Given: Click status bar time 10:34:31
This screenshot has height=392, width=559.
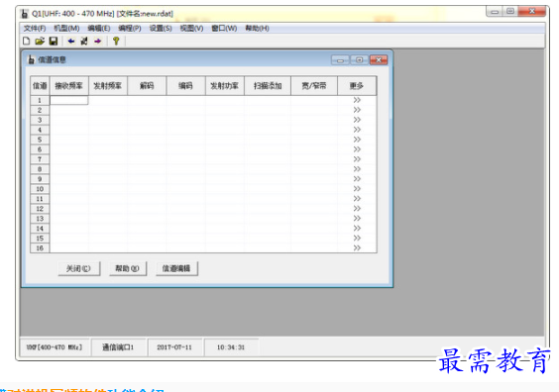Looking at the screenshot, I should (231, 347).
